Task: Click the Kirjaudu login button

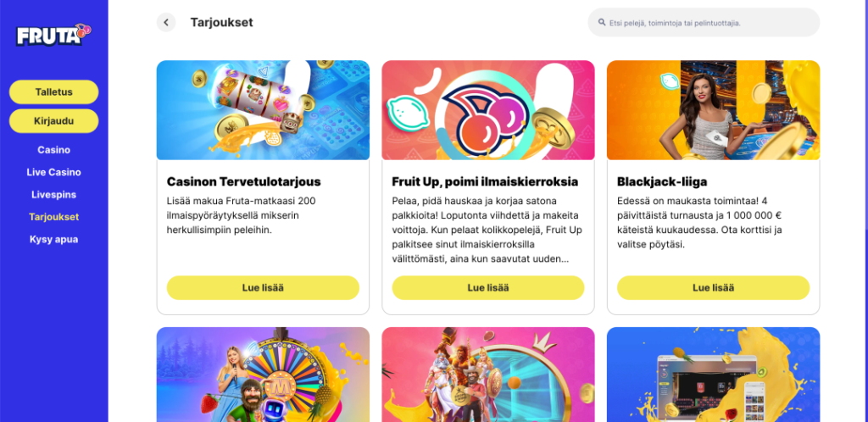Action: (53, 121)
